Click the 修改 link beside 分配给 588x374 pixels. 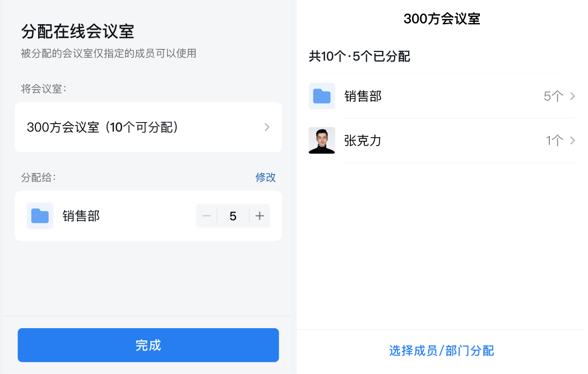click(x=266, y=177)
